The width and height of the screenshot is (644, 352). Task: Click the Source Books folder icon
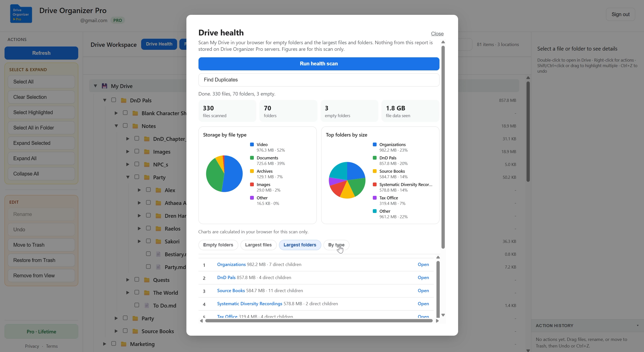pos(135,331)
